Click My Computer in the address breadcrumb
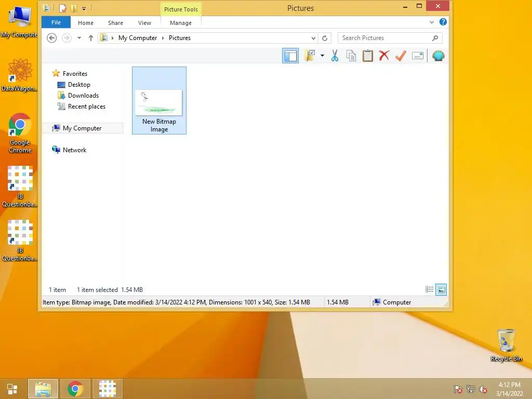Screen dimensions: 532x399 [x=138, y=37]
